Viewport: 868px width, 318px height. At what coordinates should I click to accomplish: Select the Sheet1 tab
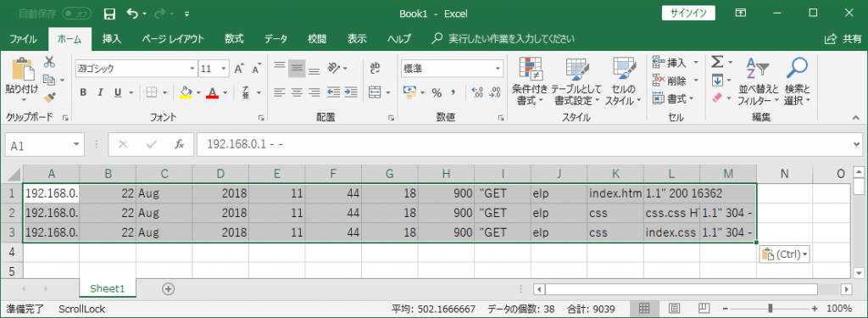pyautogui.click(x=108, y=288)
